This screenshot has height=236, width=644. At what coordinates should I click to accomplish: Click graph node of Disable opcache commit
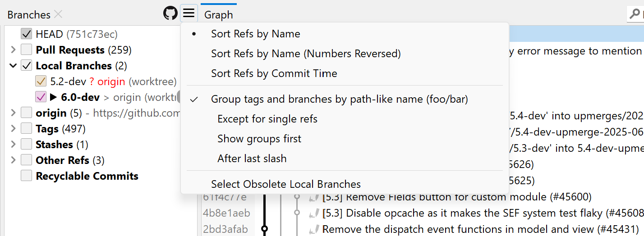point(297,213)
